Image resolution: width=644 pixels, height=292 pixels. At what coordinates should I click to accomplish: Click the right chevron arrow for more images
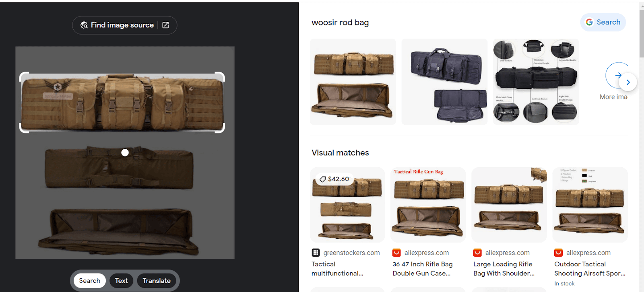[x=628, y=82]
